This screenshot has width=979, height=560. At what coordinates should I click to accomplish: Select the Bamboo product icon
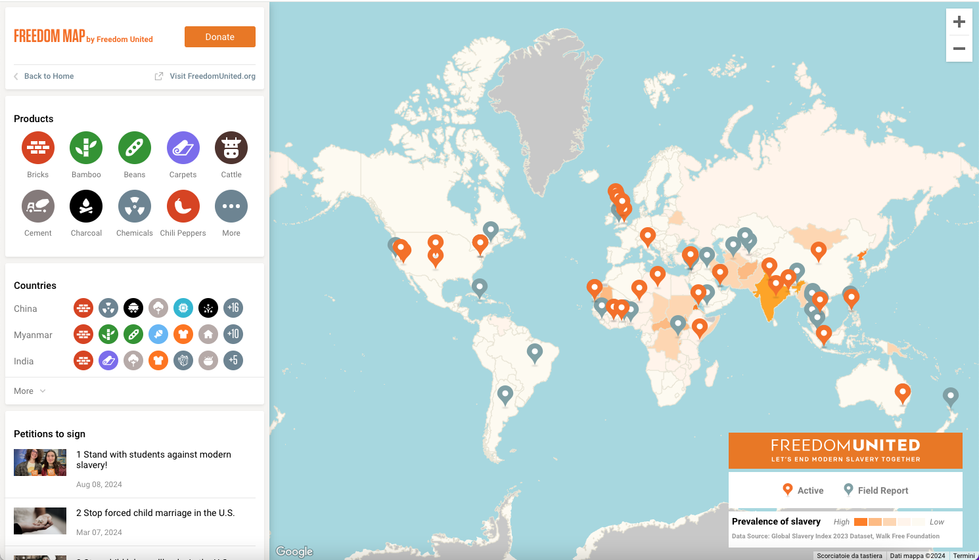point(86,148)
